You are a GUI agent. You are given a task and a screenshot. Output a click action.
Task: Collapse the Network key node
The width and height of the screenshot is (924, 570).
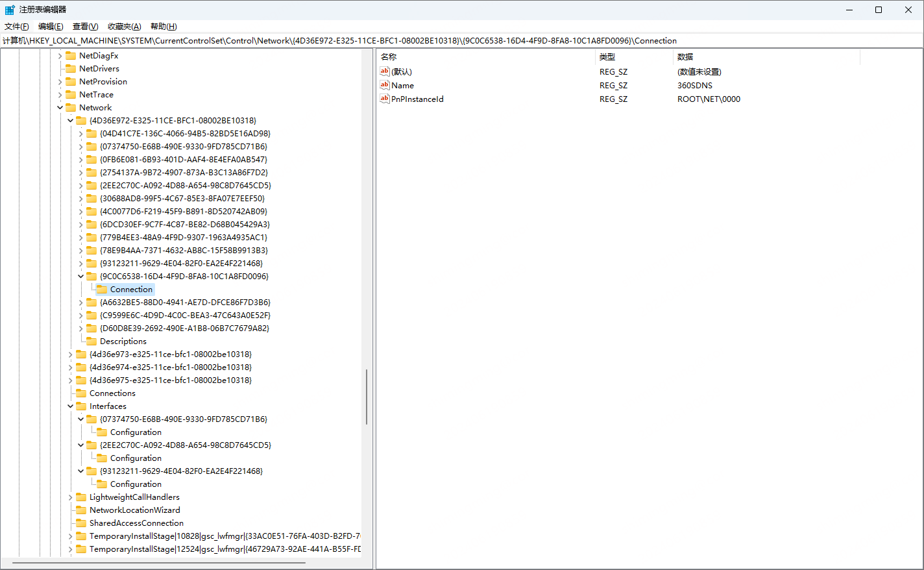pos(60,108)
